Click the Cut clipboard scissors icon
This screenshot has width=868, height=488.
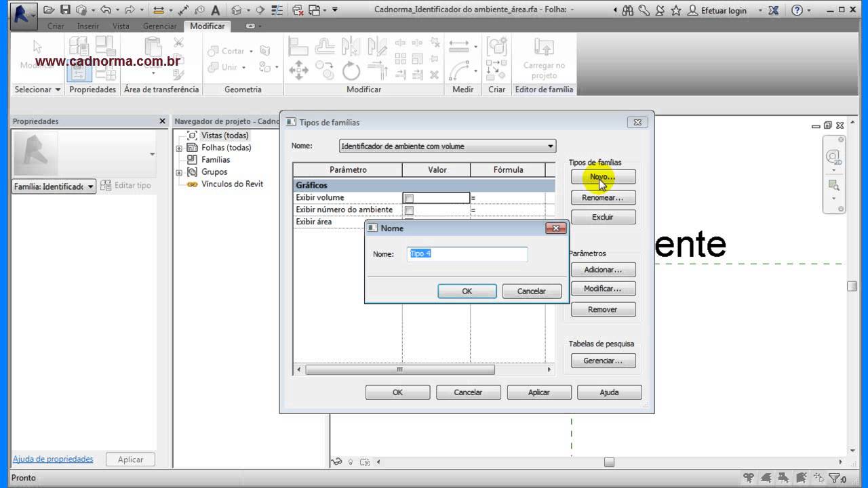178,43
